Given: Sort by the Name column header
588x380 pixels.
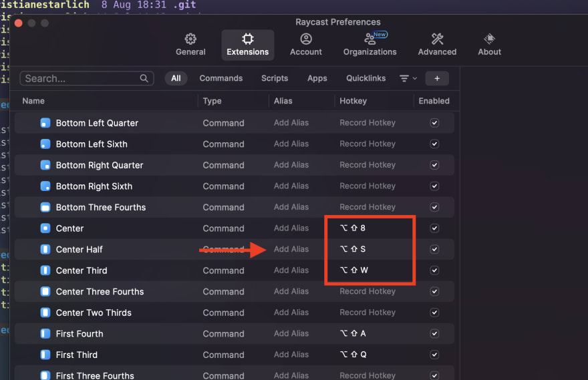Looking at the screenshot, I should [x=33, y=101].
